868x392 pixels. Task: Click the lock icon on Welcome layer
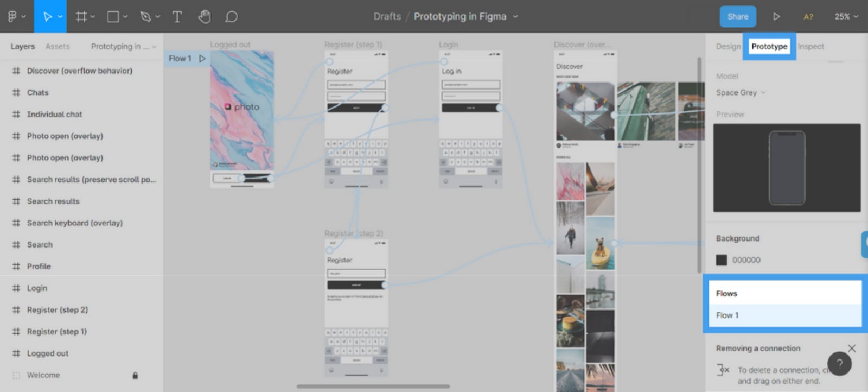(x=135, y=375)
